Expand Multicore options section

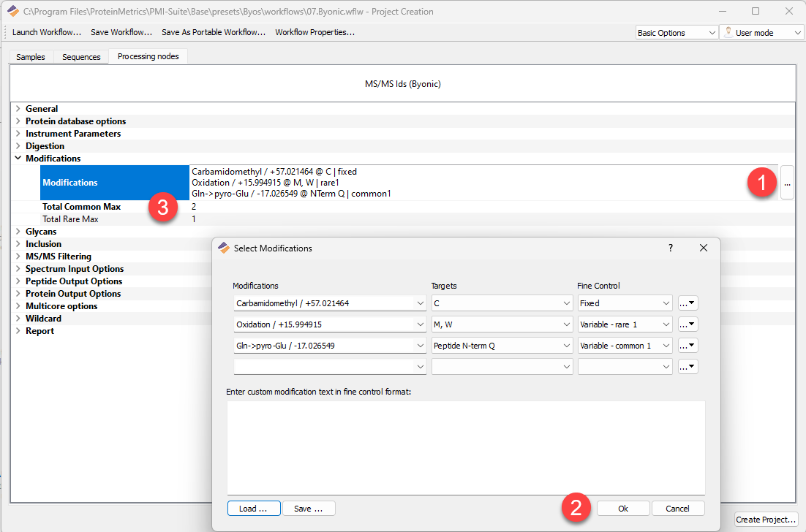tap(18, 306)
